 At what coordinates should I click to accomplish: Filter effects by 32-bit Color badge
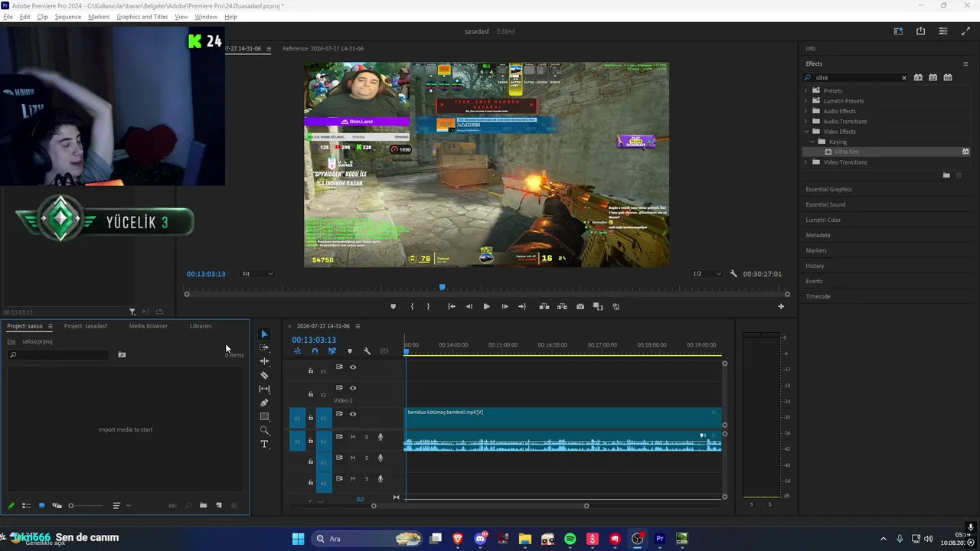click(x=933, y=77)
